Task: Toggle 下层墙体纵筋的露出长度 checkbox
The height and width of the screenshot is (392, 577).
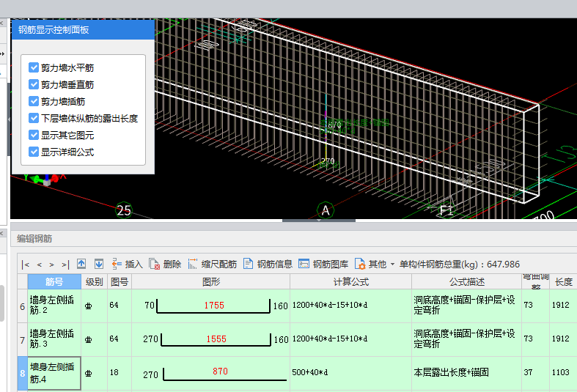Action: pyautogui.click(x=34, y=119)
